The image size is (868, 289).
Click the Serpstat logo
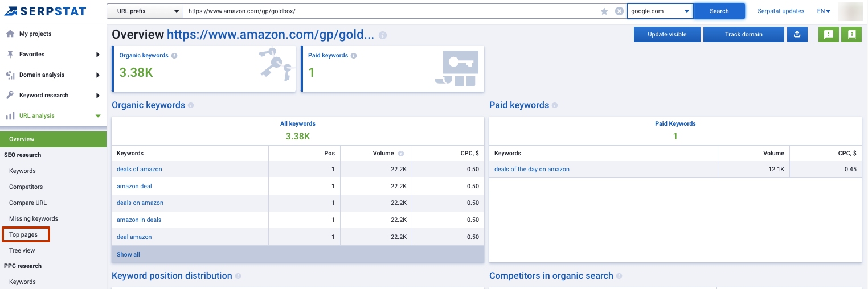click(x=44, y=11)
